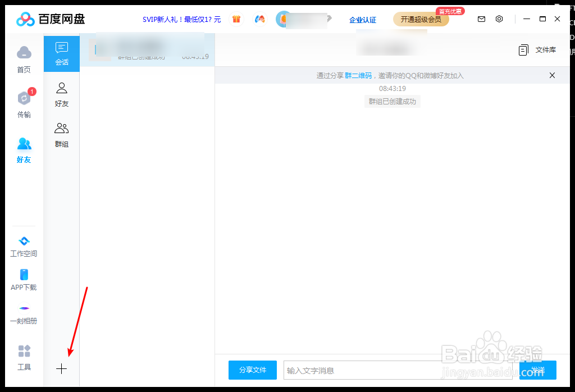Open the APP下载 download page
Screen dimensions: 575x392
pyautogui.click(x=24, y=279)
